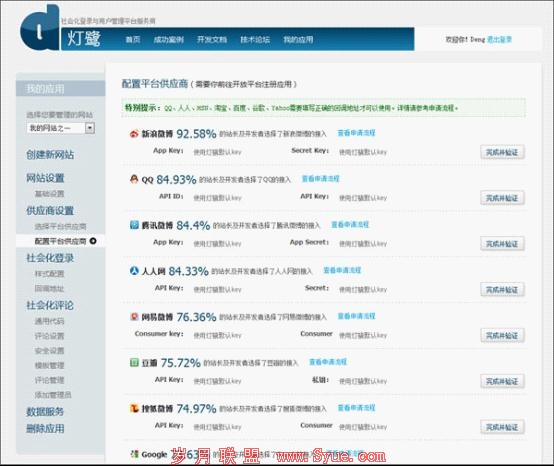Viewport: 554px width, 466px height.
Task: Open 样式配置 in the sidebar
Action: click(x=49, y=274)
